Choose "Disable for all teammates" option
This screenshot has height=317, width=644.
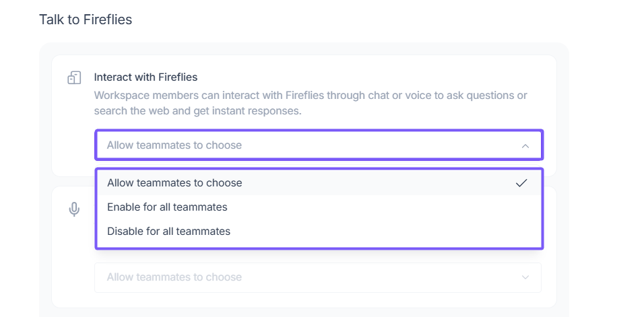[x=168, y=232]
